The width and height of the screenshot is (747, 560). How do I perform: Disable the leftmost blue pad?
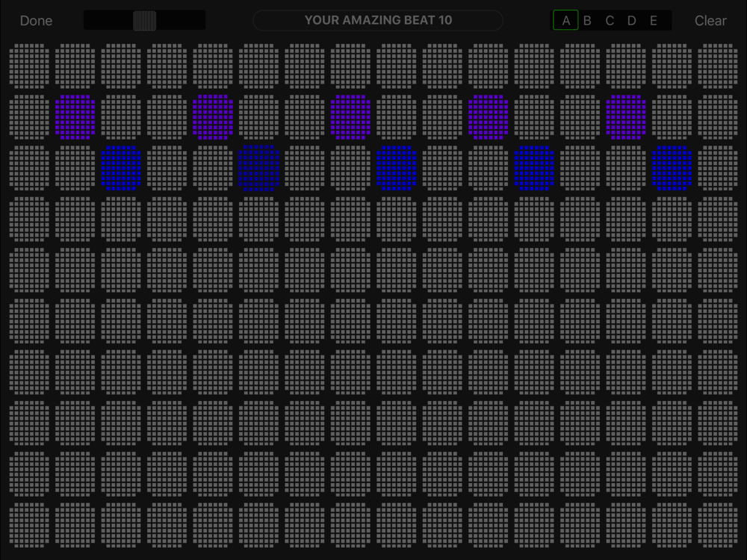(x=121, y=168)
